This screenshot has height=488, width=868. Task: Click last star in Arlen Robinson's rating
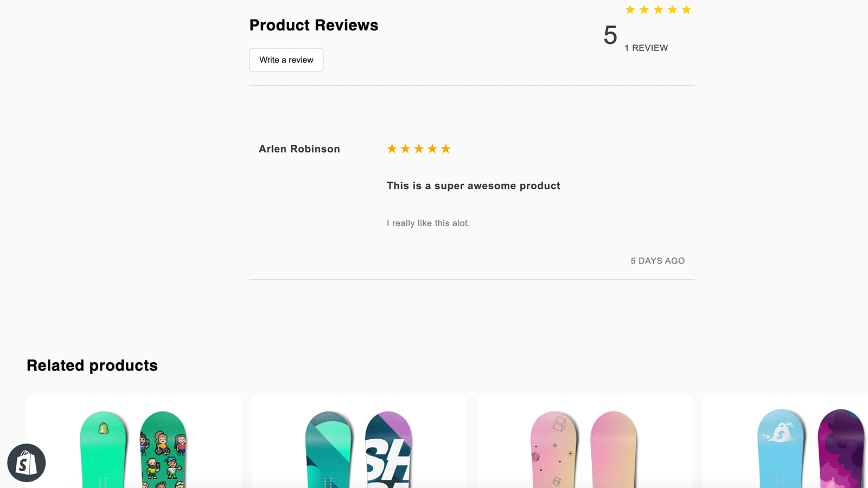(x=446, y=149)
